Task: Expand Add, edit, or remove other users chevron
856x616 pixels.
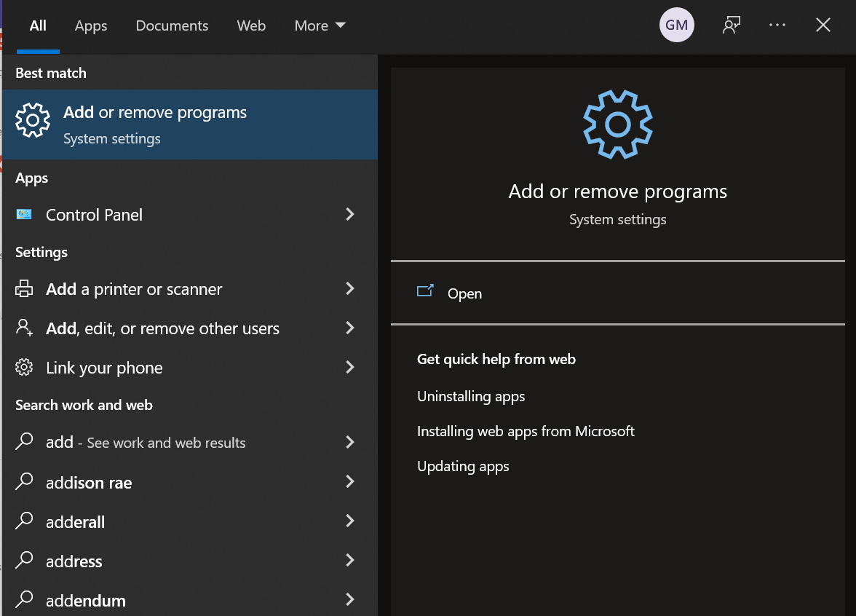Action: pyautogui.click(x=350, y=328)
